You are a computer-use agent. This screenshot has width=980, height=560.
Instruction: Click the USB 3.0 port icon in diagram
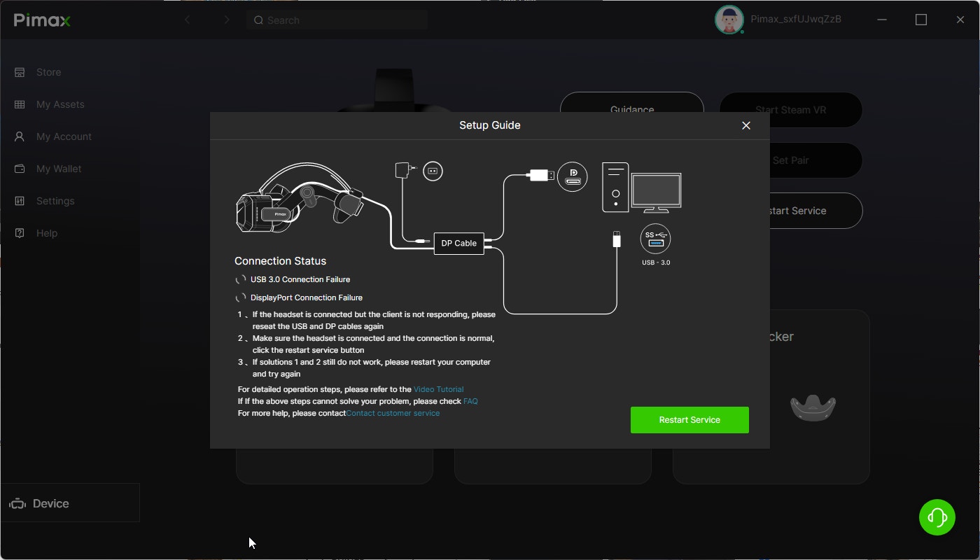click(655, 239)
